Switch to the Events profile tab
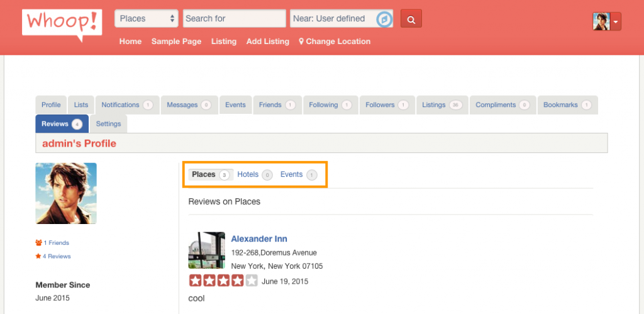644x314 pixels. (x=235, y=105)
